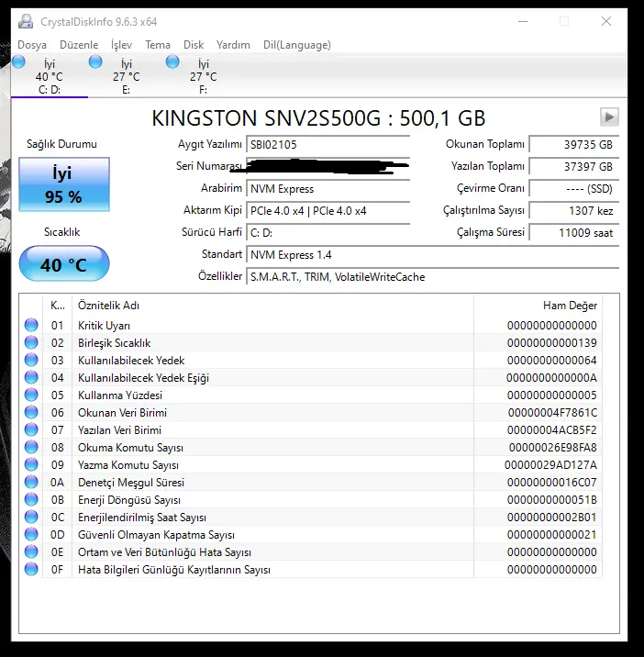
Task: Click the status icon for Kullanılabilecek Yedek Eşiği
Action: pos(31,377)
